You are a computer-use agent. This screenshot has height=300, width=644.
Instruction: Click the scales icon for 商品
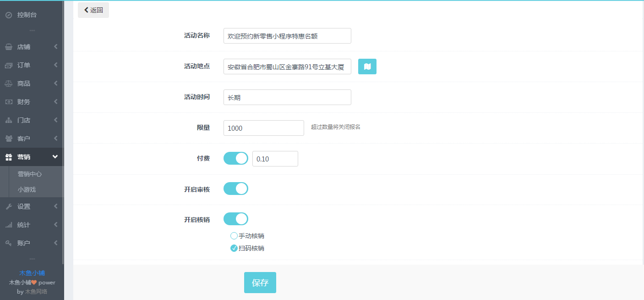point(8,83)
